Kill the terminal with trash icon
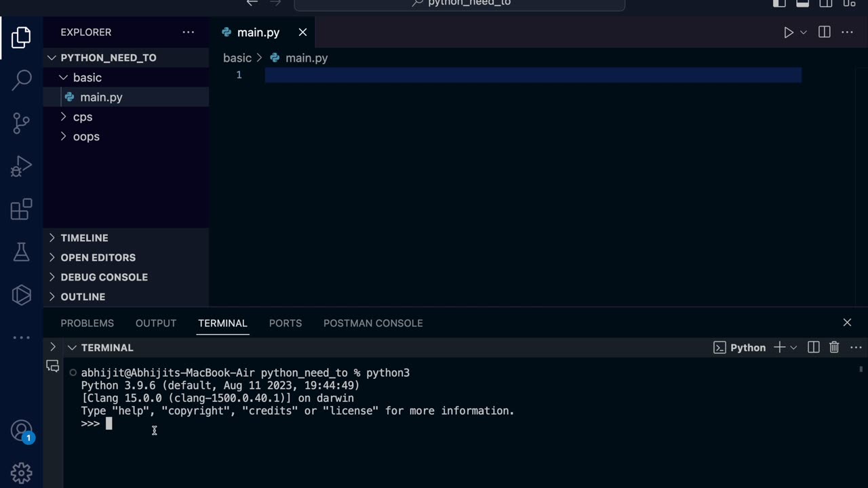The height and width of the screenshot is (488, 868). point(834,347)
